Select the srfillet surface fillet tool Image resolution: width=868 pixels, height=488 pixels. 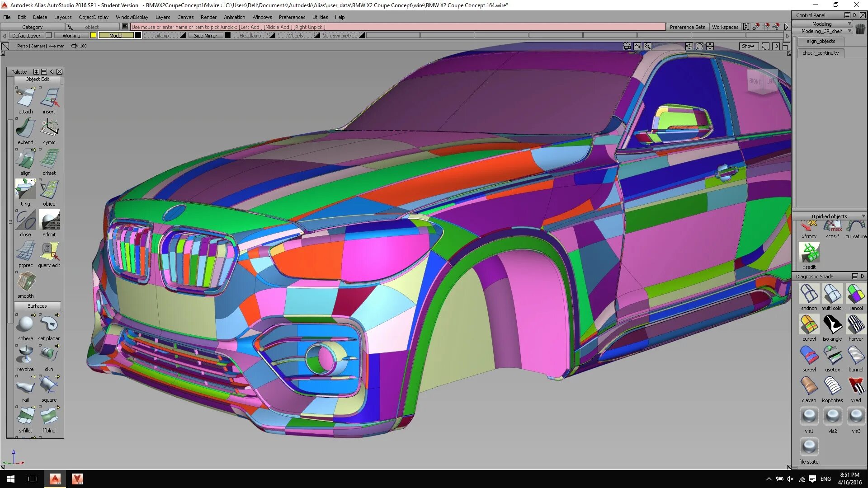(x=25, y=417)
